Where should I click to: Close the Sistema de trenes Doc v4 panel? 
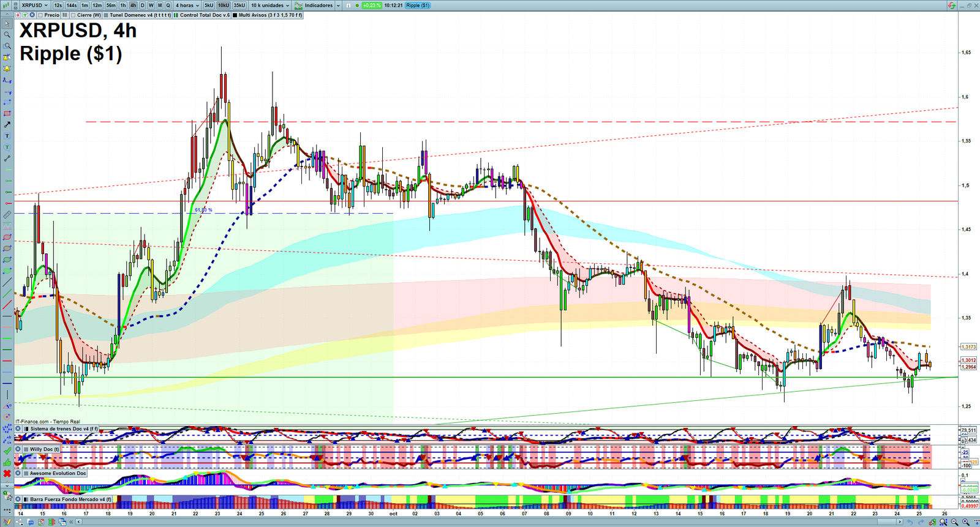(x=19, y=429)
